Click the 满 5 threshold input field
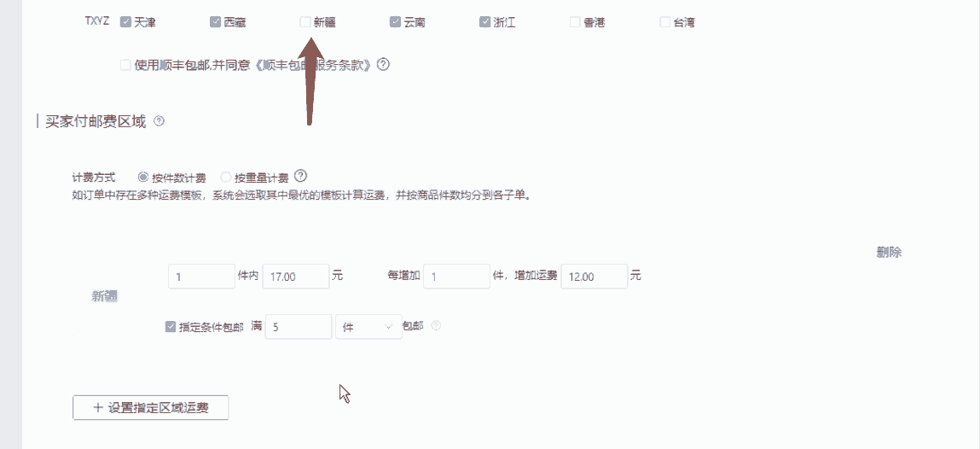 [x=299, y=326]
